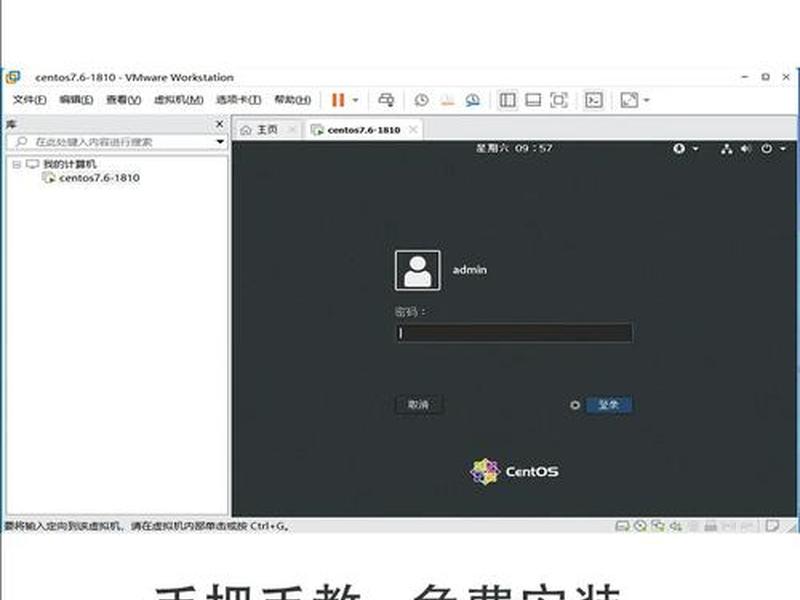Click the sound card status icon
The image size is (800, 600).
click(x=676, y=526)
